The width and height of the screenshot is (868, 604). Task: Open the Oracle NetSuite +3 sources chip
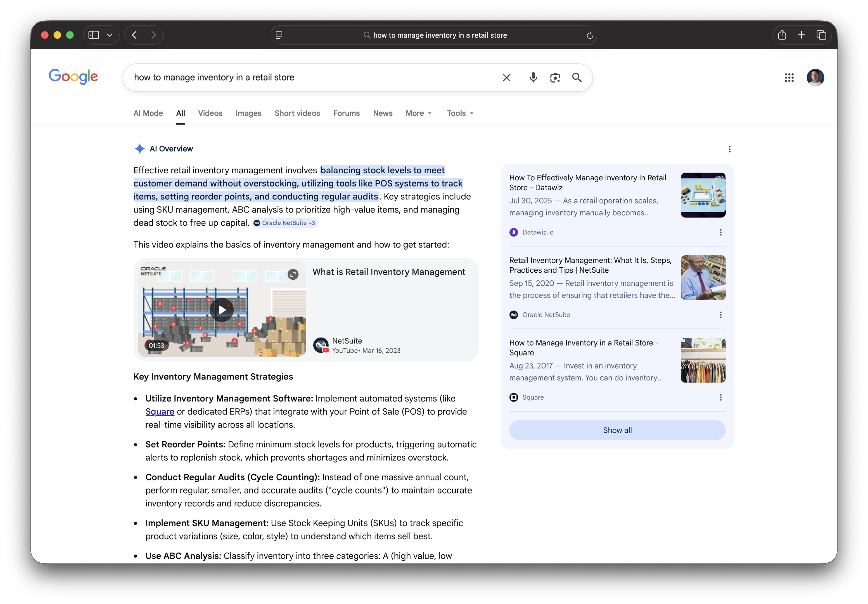pos(285,223)
